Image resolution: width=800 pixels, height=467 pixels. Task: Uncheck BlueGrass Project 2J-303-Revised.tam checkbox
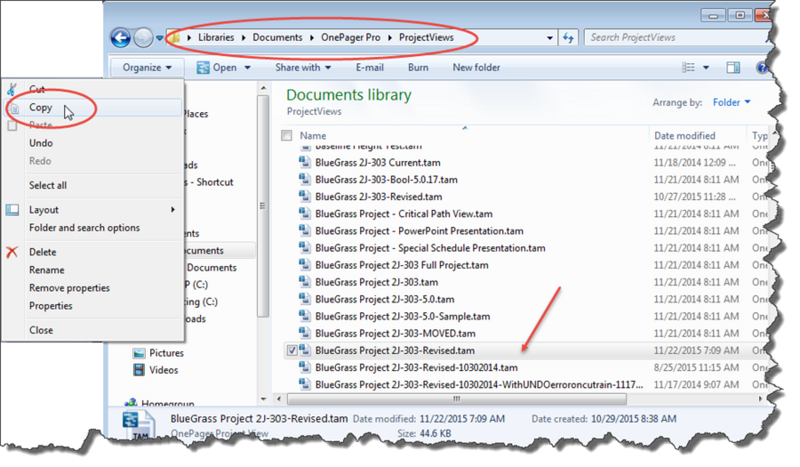[292, 351]
